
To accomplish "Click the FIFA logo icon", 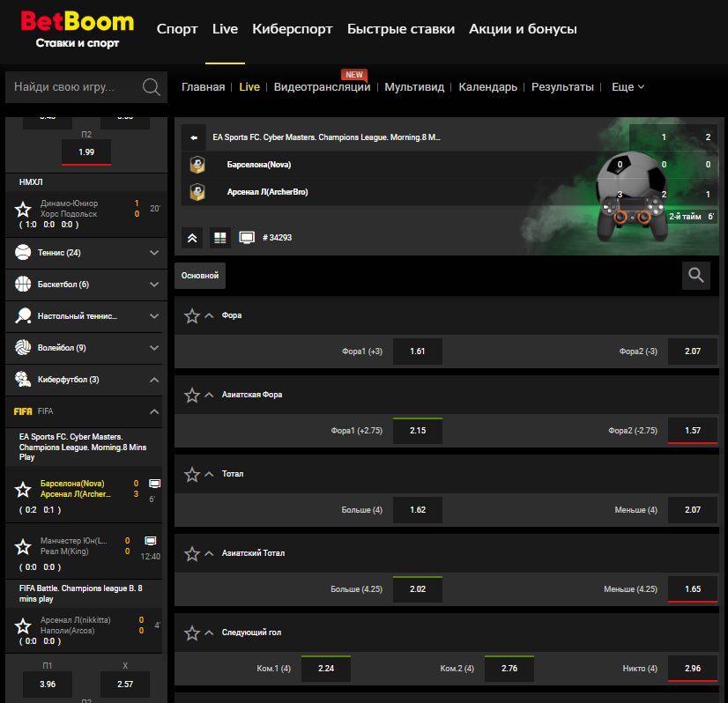I will 23,411.
